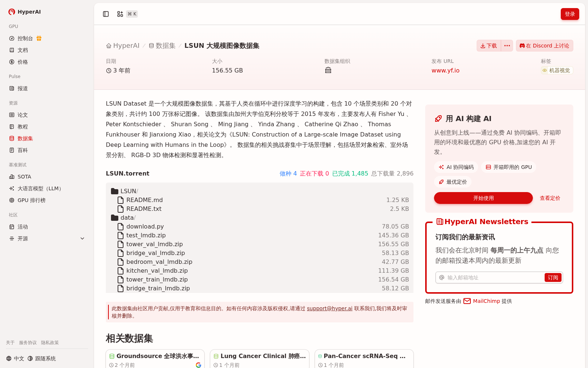Click the data folder icon

(x=115, y=217)
